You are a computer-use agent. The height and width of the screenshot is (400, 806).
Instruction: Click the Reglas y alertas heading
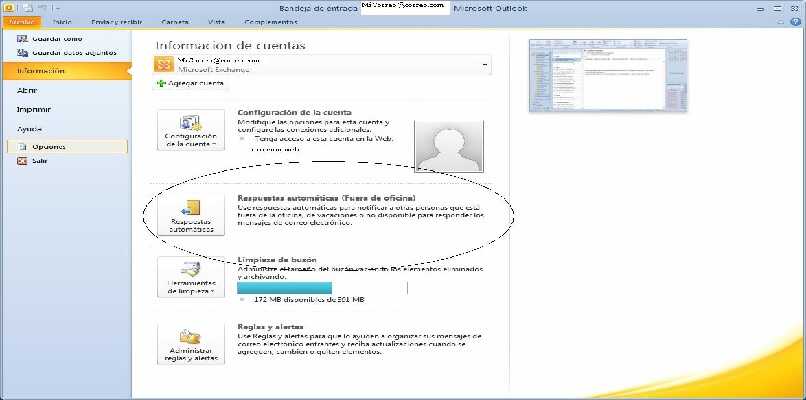pyautogui.click(x=270, y=326)
